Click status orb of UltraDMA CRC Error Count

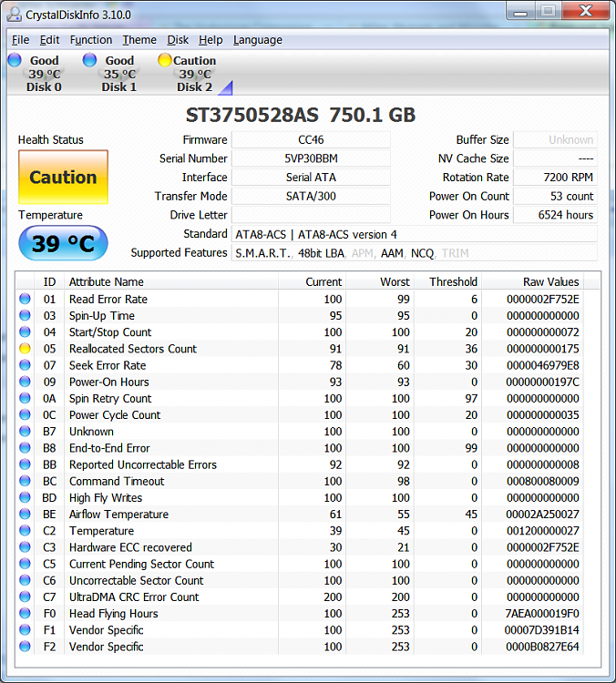point(25,596)
